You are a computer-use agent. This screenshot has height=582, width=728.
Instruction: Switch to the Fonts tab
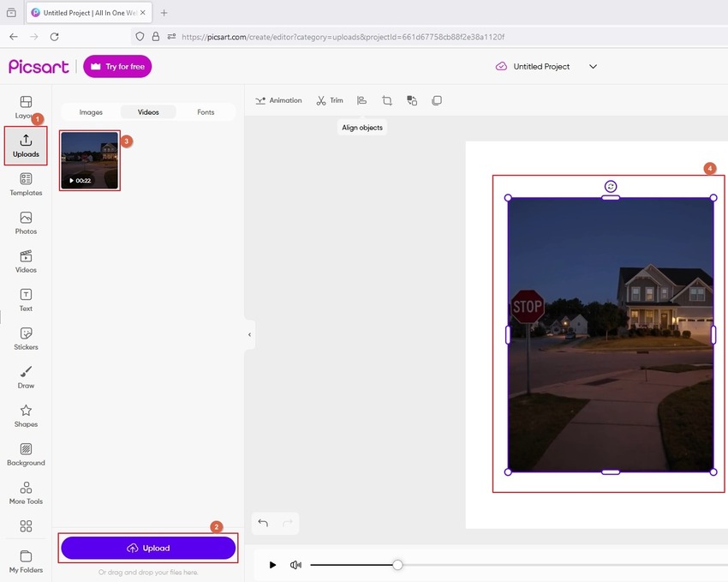point(206,112)
